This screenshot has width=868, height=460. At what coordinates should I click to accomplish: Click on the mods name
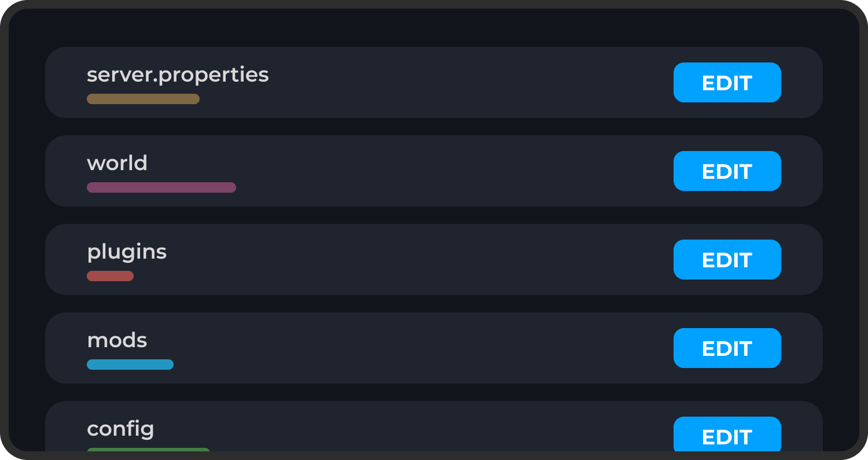pos(117,340)
